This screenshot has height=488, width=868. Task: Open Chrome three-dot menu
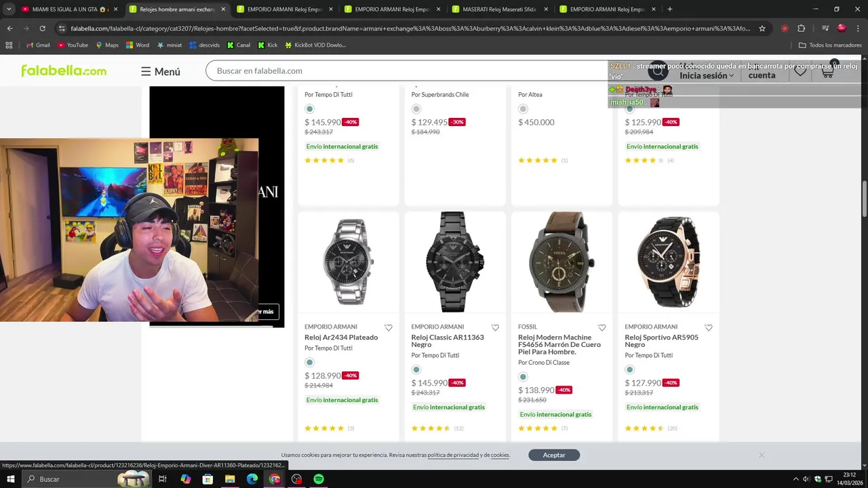[859, 28]
